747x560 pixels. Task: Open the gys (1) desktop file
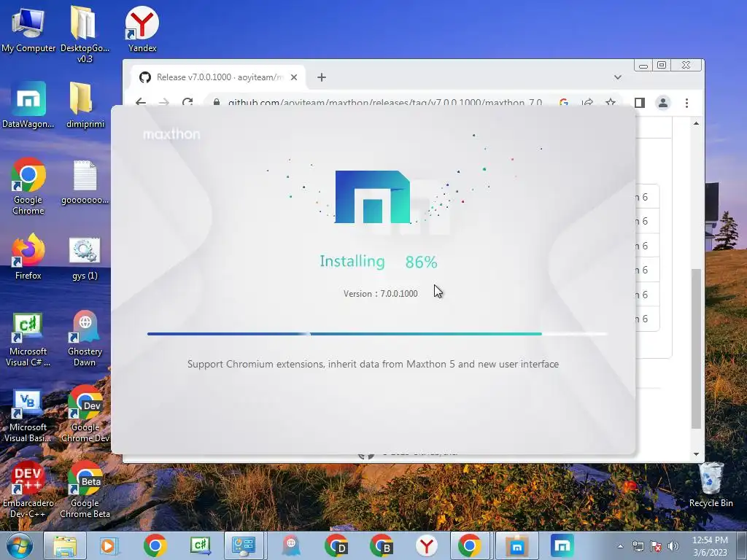[85, 259]
